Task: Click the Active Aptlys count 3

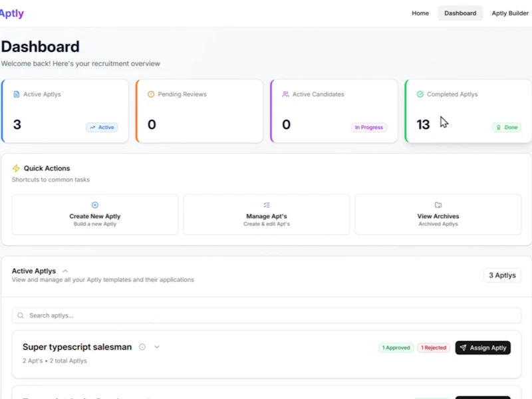Action: click(x=17, y=124)
